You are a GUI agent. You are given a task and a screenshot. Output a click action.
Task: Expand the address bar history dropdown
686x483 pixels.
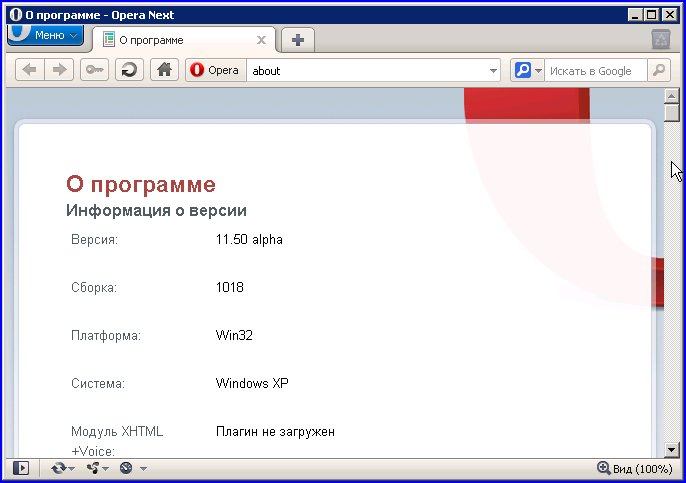click(493, 71)
